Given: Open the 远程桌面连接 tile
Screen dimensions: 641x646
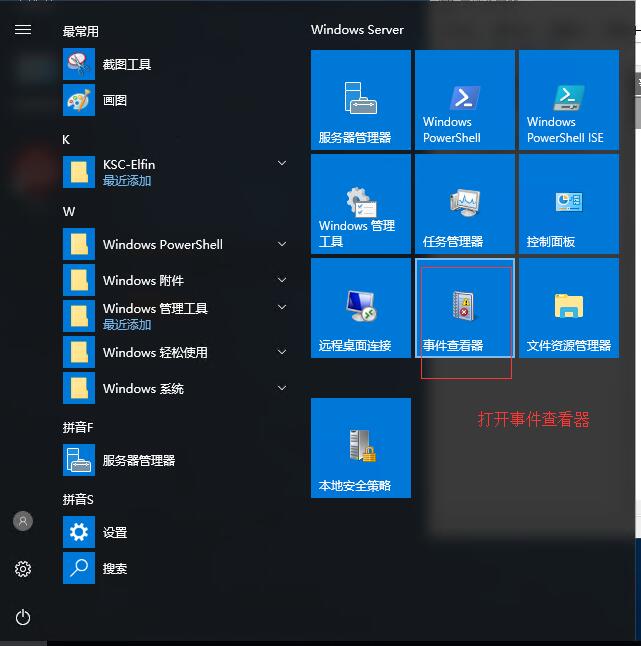Looking at the screenshot, I should pos(361,308).
